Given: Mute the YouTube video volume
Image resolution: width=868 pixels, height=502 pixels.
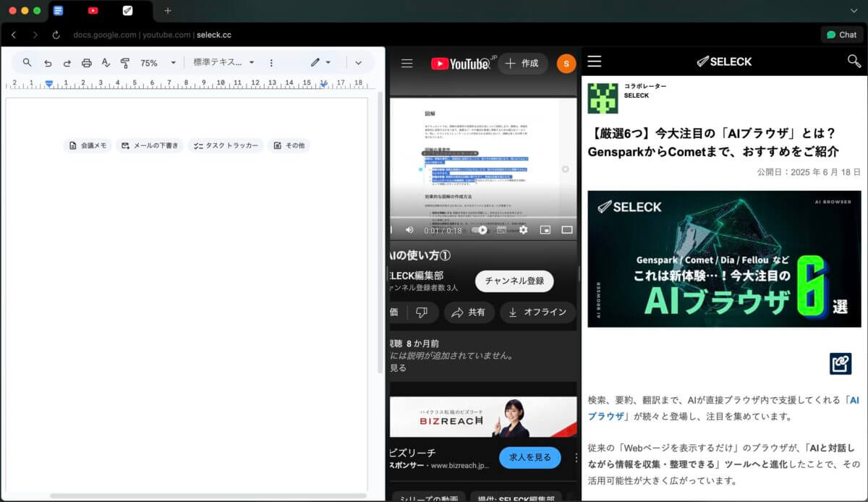Looking at the screenshot, I should pyautogui.click(x=409, y=230).
